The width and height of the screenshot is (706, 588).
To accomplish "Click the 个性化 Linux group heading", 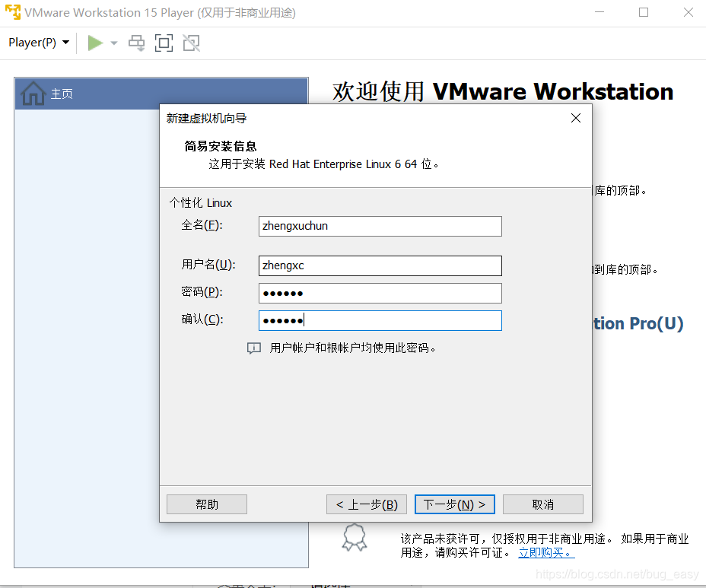I will (x=200, y=203).
